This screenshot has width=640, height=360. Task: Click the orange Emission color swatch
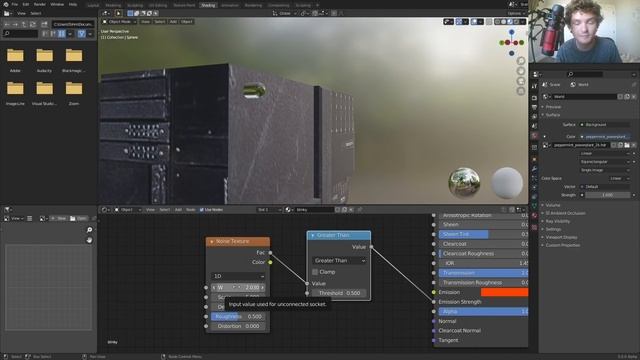coord(504,292)
